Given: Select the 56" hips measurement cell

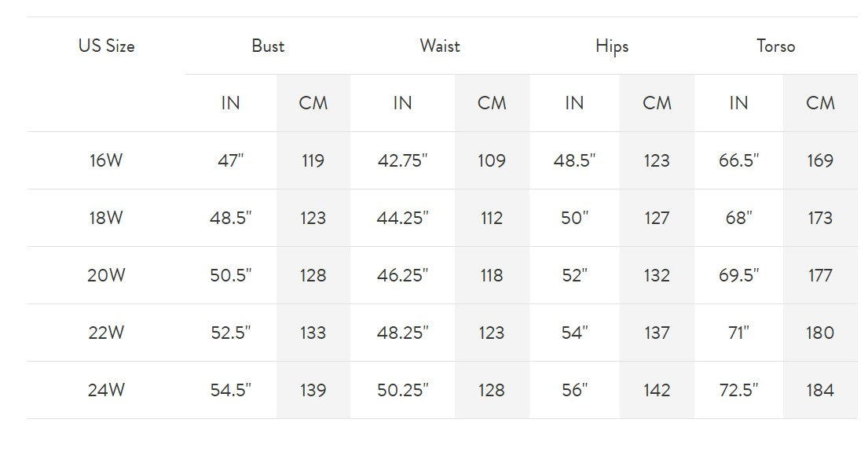Looking at the screenshot, I should [574, 391].
